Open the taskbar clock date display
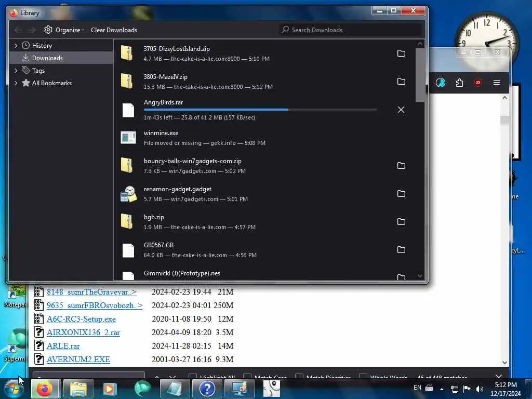Viewport: 532px width, 399px height. coord(506,389)
